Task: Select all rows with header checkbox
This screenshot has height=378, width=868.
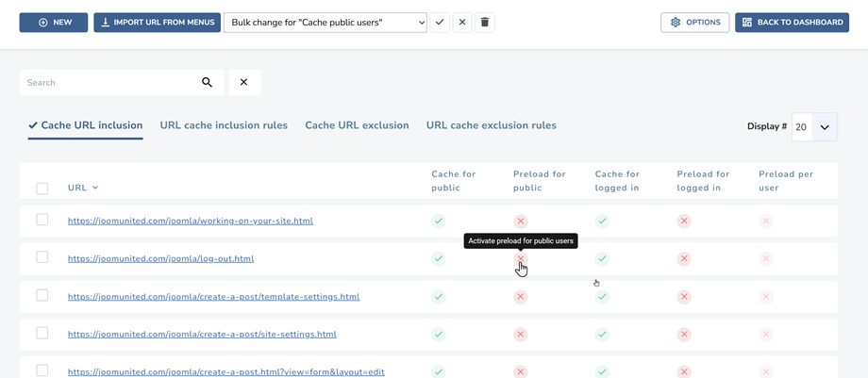Action: coord(42,189)
